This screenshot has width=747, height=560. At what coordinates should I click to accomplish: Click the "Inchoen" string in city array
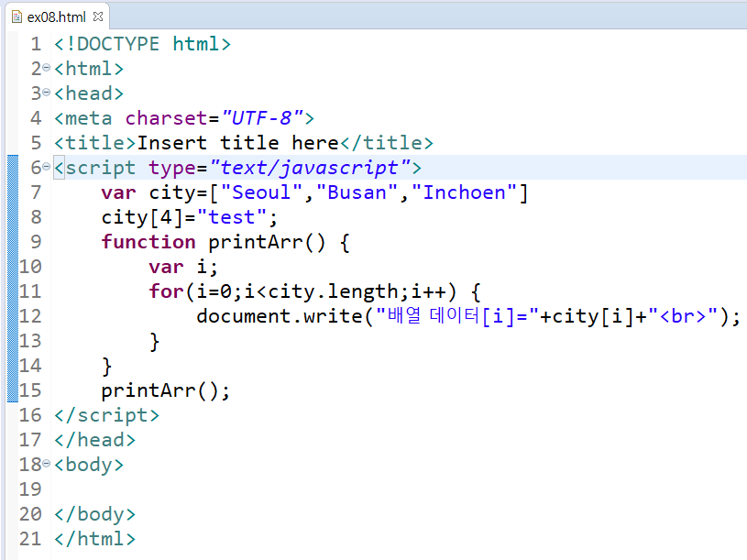[x=464, y=192]
